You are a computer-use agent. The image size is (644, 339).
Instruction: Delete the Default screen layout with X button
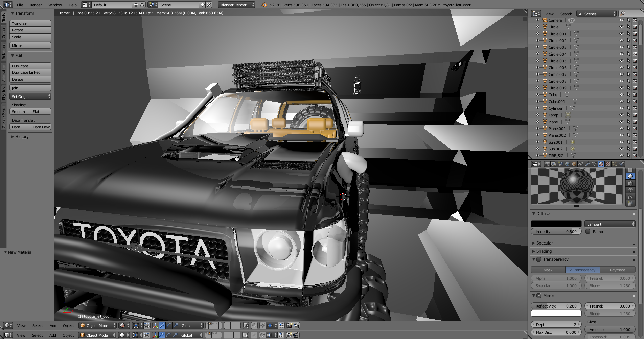point(142,5)
